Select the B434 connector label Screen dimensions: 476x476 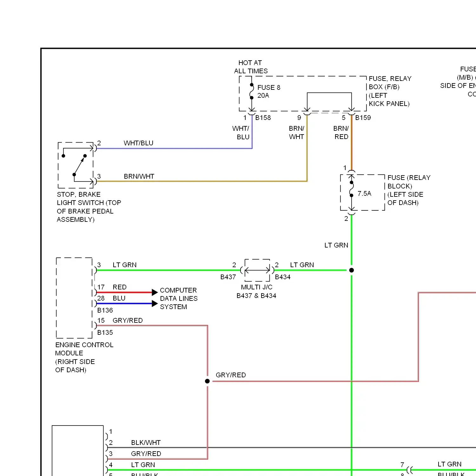(283, 277)
